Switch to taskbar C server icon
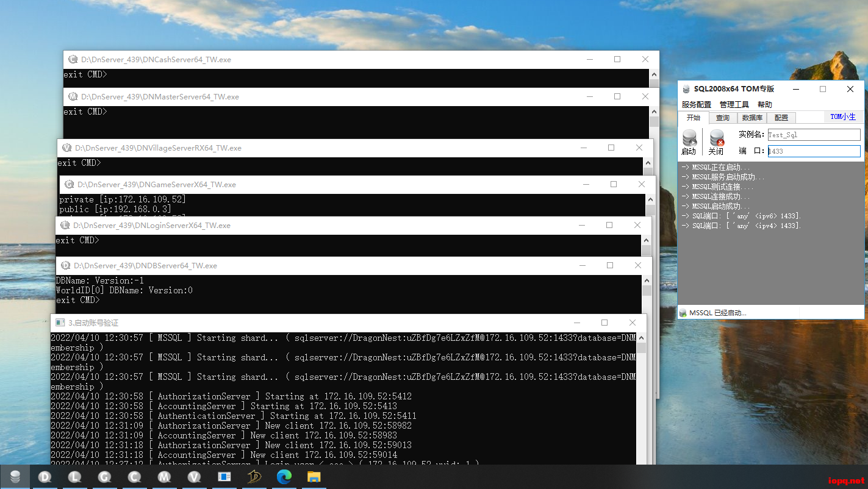The height and width of the screenshot is (489, 868). [x=134, y=477]
